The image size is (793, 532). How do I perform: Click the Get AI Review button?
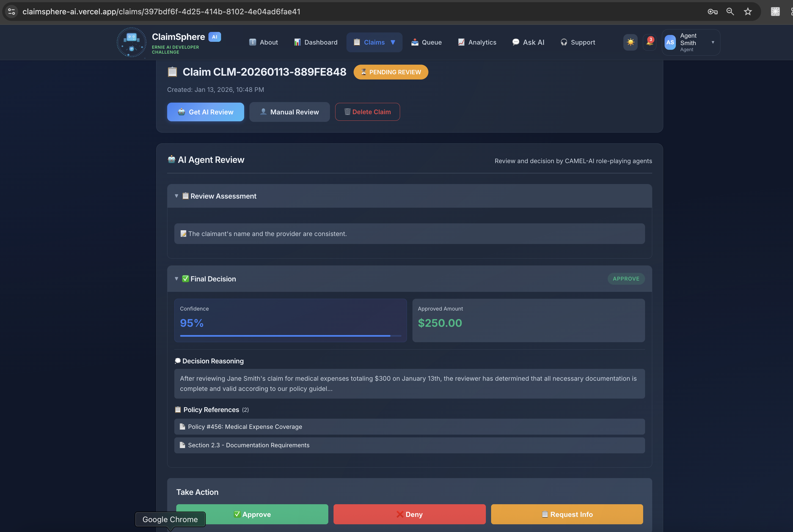click(x=205, y=112)
